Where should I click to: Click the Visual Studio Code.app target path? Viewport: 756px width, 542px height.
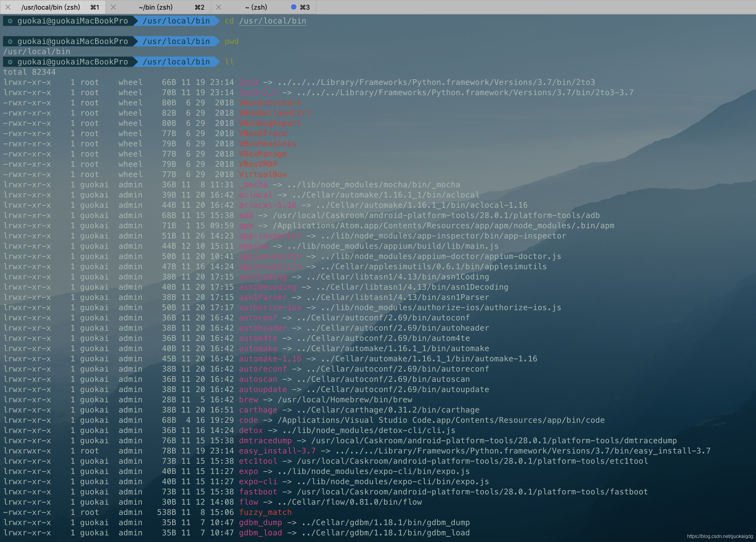(x=441, y=420)
